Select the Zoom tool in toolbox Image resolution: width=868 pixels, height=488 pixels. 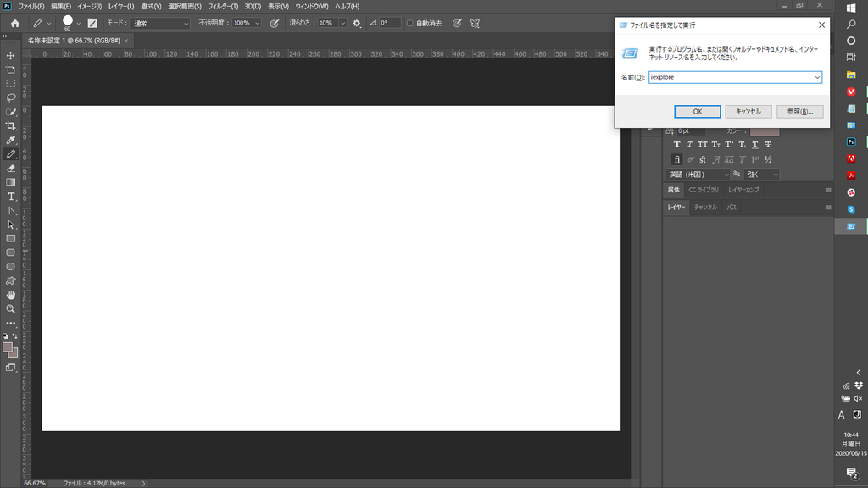click(11, 309)
